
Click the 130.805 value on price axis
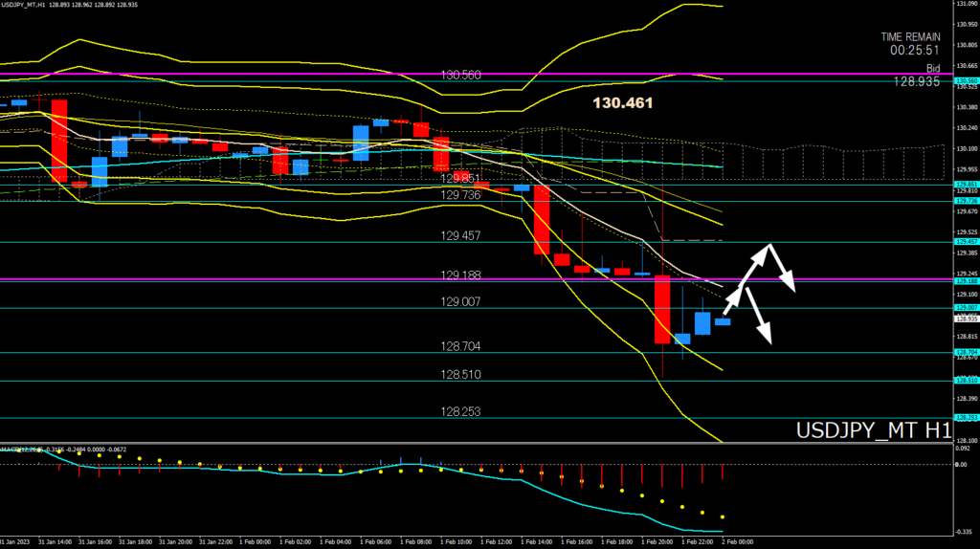click(x=967, y=45)
